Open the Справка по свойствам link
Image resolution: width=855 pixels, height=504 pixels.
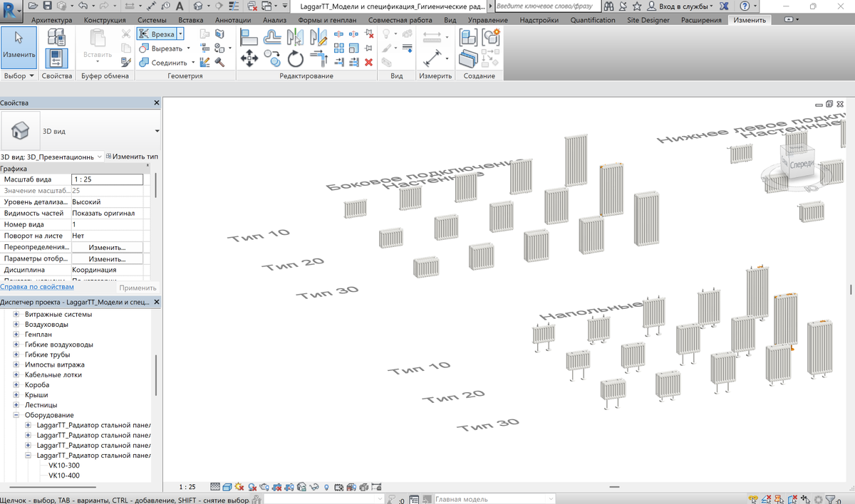(x=37, y=287)
